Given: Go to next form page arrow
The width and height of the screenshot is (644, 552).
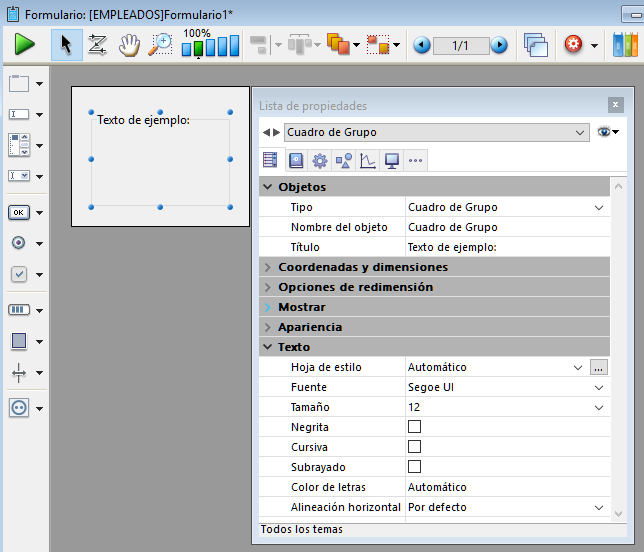Looking at the screenshot, I should [x=498, y=46].
